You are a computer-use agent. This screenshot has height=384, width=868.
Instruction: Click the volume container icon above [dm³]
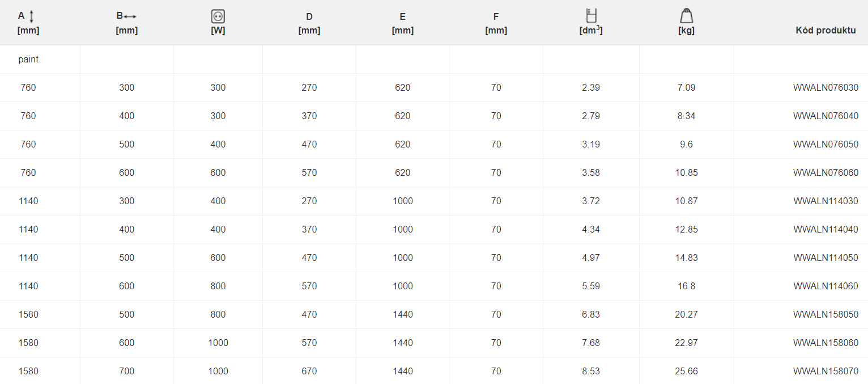point(591,16)
